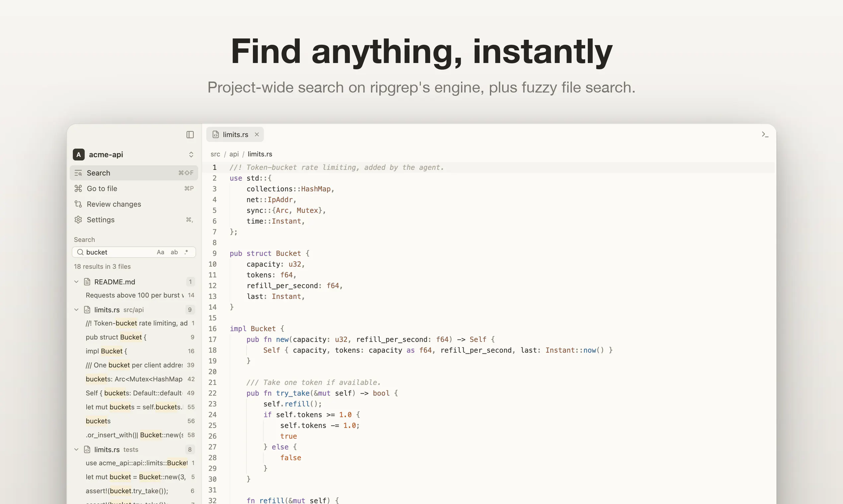Select the Search sidebar item
Viewport: 843px width, 504px height.
point(134,173)
